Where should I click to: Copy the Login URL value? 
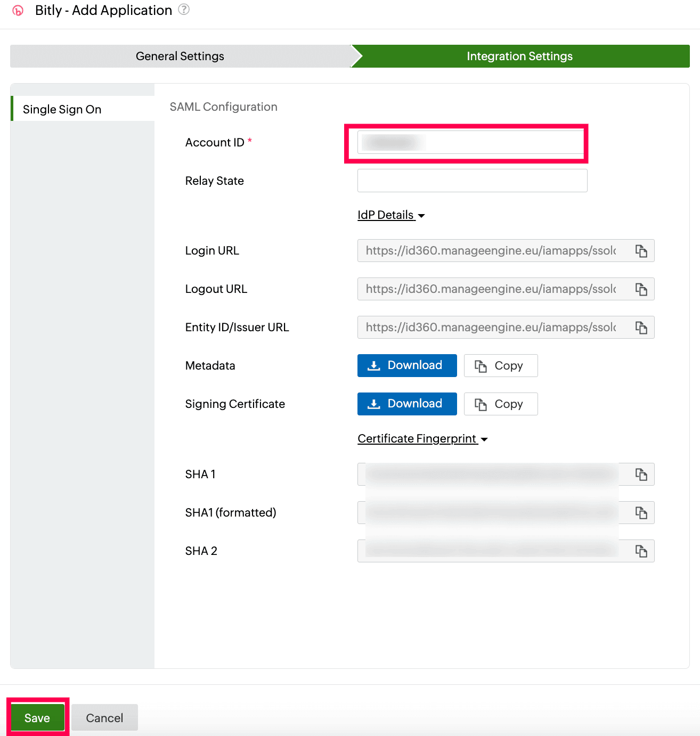pos(641,251)
